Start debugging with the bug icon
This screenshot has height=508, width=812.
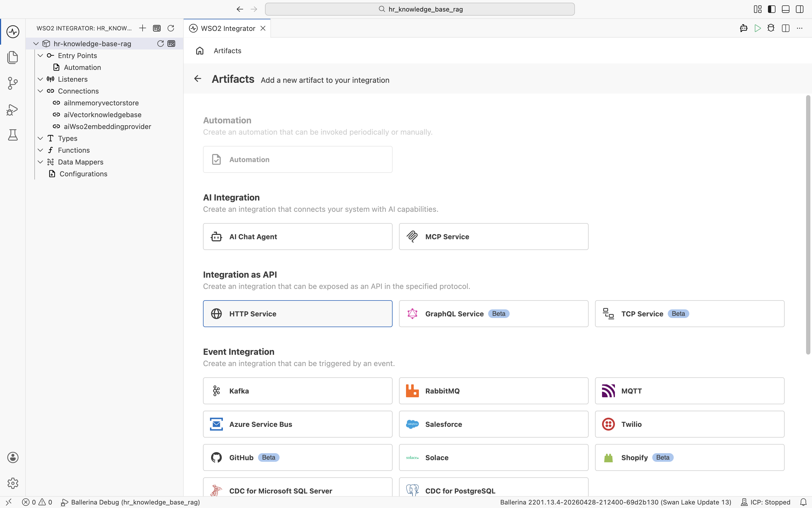[x=771, y=28]
